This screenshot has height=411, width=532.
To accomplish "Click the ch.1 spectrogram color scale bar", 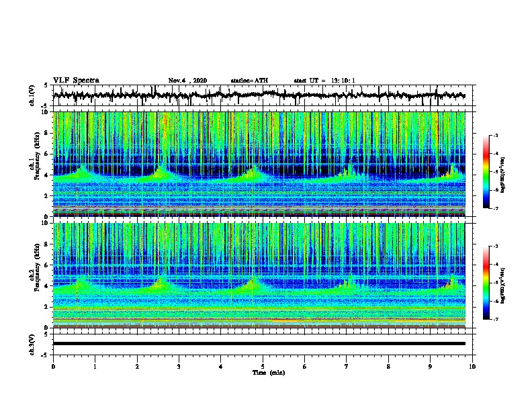I will [x=486, y=172].
